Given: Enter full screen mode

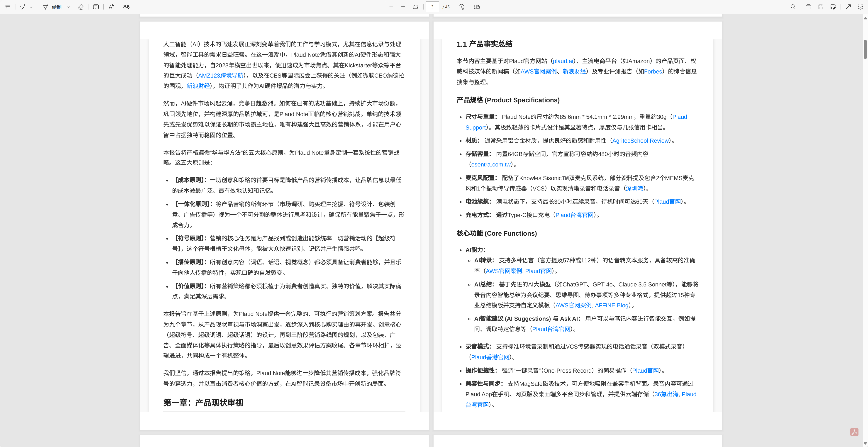Looking at the screenshot, I should coord(848,7).
